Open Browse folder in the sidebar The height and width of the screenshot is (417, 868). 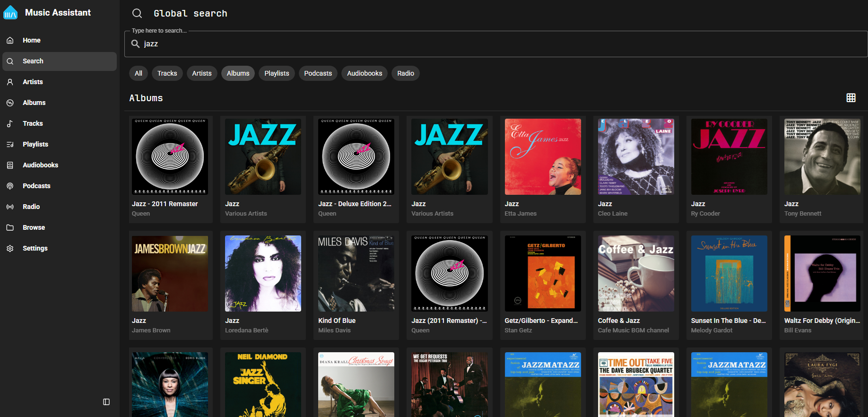[10, 227]
